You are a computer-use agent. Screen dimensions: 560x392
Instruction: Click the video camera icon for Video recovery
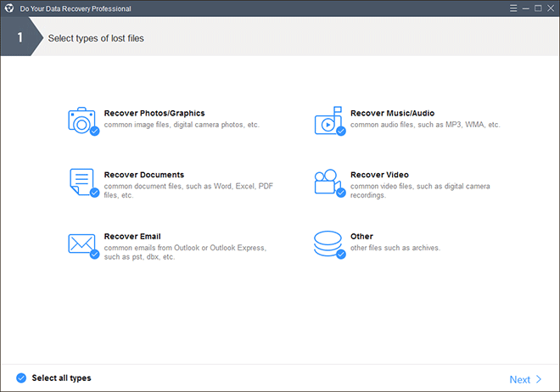[x=328, y=182]
